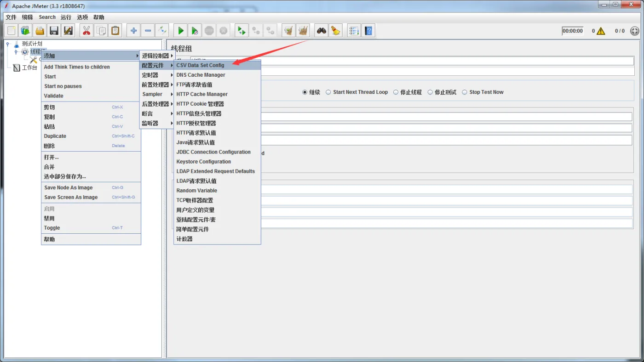Click the binoculars Search icon
The image size is (644, 362).
(x=321, y=31)
